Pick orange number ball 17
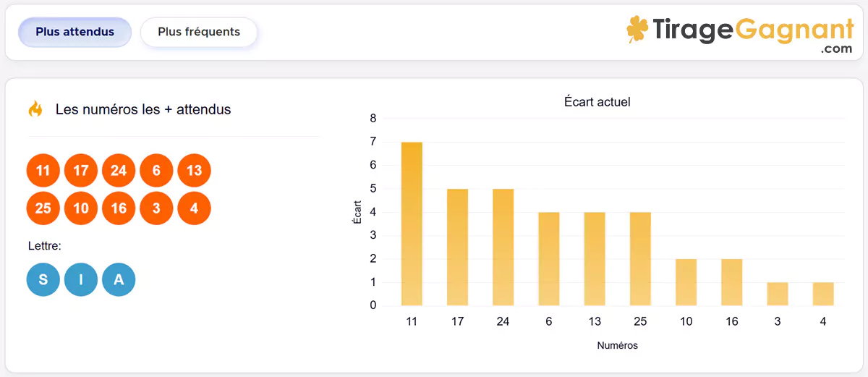Viewport: 868px width, 377px height. [x=81, y=171]
